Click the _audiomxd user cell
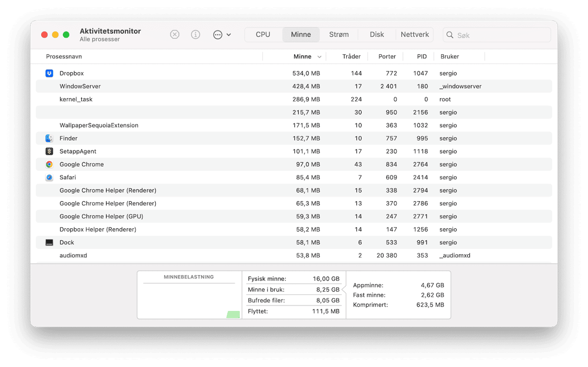This screenshot has height=367, width=588. pos(455,255)
